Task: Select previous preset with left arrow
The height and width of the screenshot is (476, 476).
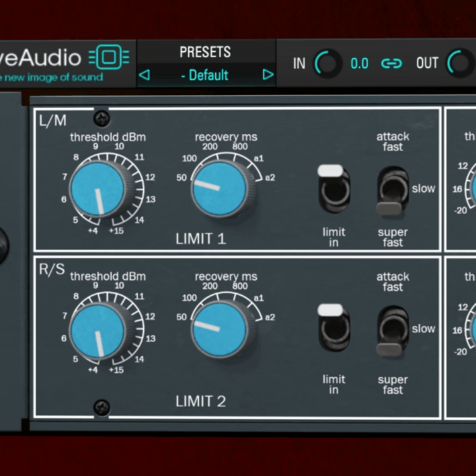Action: (145, 75)
